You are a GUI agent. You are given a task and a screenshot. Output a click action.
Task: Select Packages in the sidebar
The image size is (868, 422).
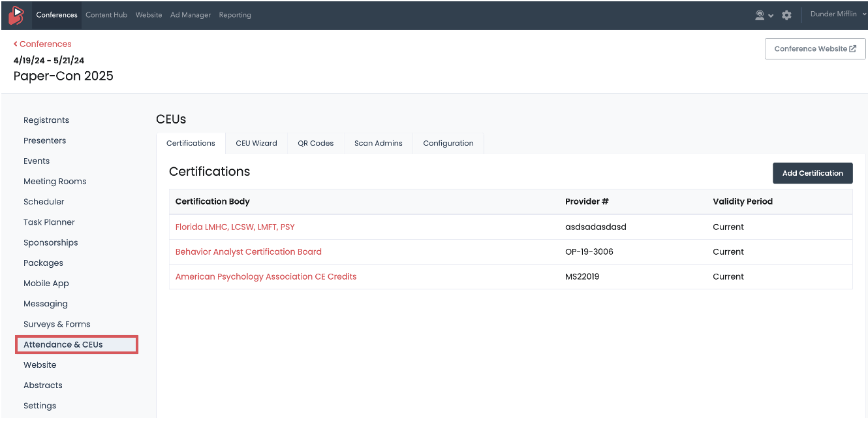coord(43,263)
